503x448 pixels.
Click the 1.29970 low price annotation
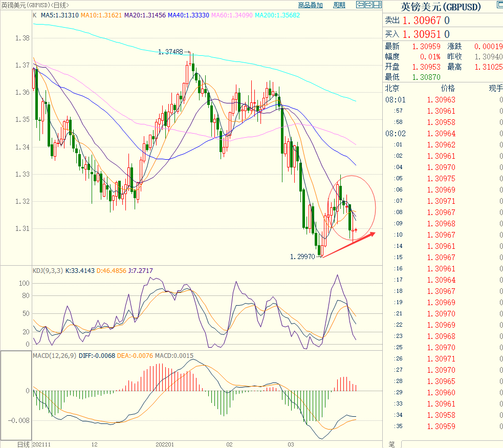coord(302,257)
